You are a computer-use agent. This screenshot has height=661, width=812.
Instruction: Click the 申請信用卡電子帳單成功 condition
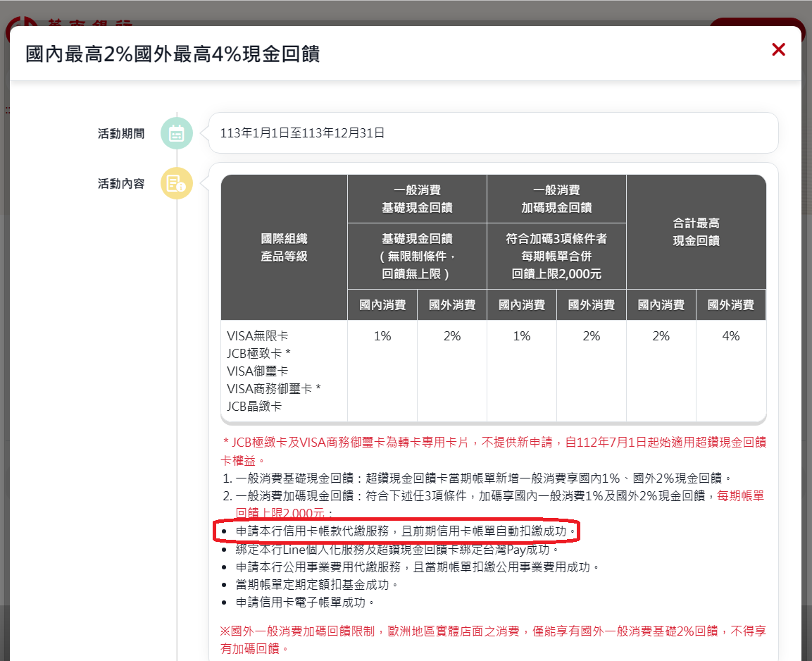click(x=305, y=602)
